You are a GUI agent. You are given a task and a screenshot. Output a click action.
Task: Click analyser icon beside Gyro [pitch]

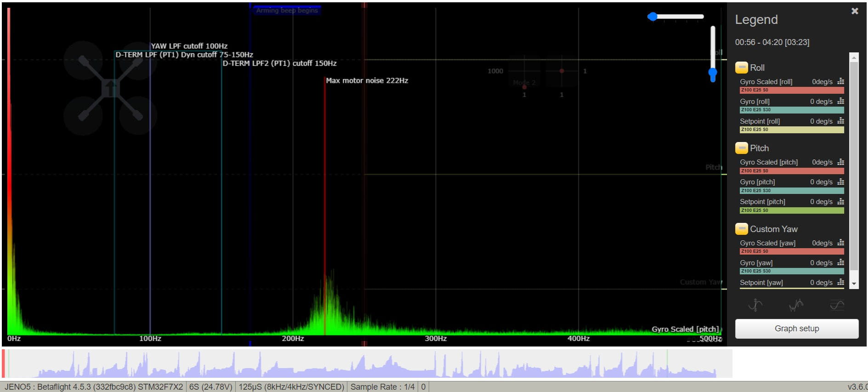point(840,182)
